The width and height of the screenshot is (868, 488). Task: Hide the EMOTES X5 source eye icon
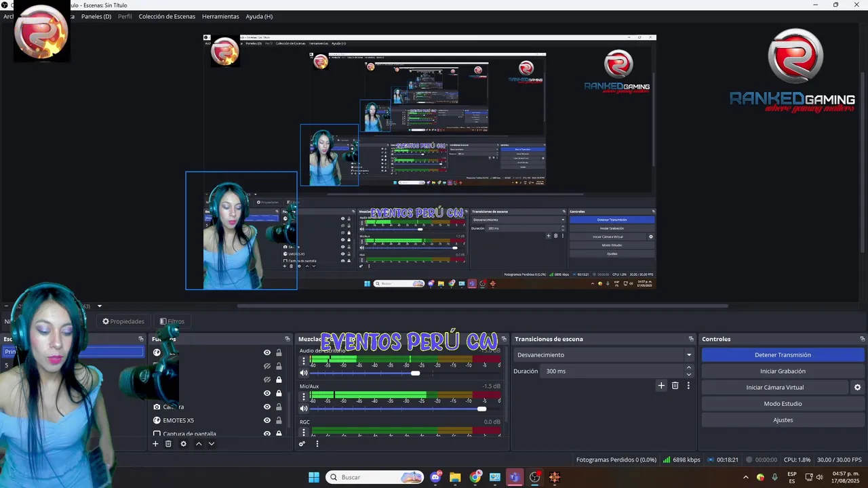(x=267, y=420)
